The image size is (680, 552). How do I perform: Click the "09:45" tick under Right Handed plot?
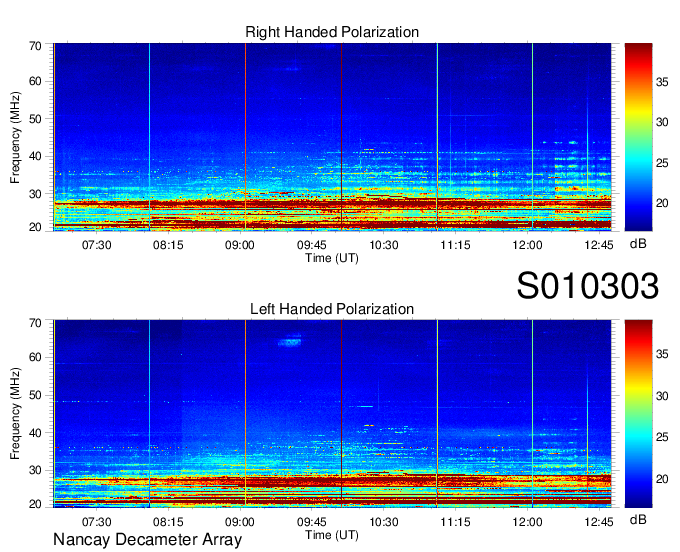[312, 245]
